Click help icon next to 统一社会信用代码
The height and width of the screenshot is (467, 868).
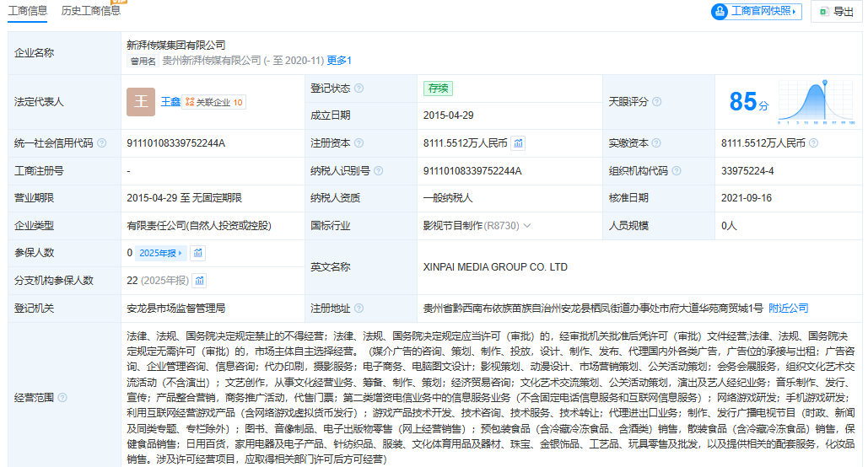pos(102,143)
